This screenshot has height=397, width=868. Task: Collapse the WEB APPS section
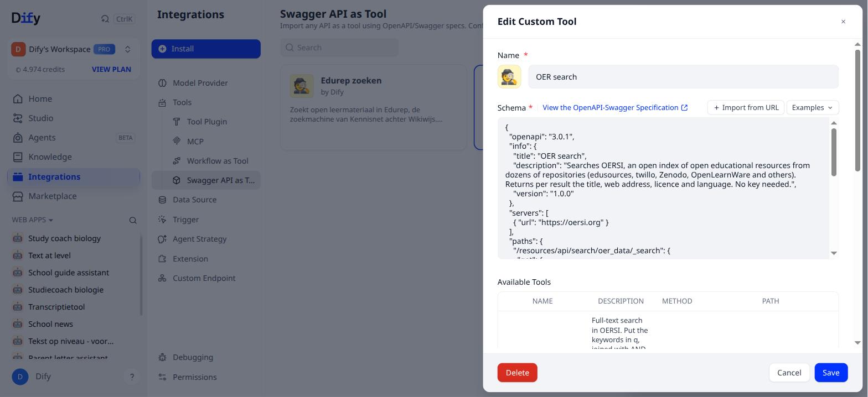pyautogui.click(x=33, y=220)
